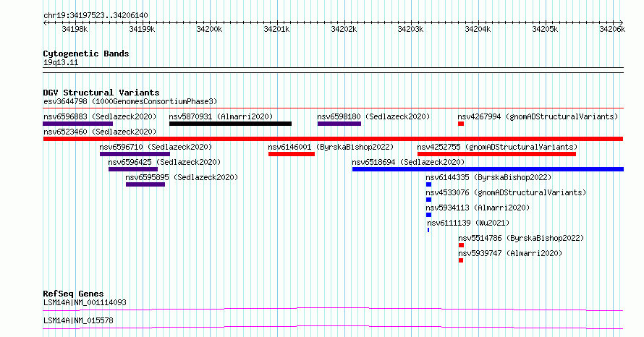Select the nsv5870931 black variant bar

pos(230,124)
